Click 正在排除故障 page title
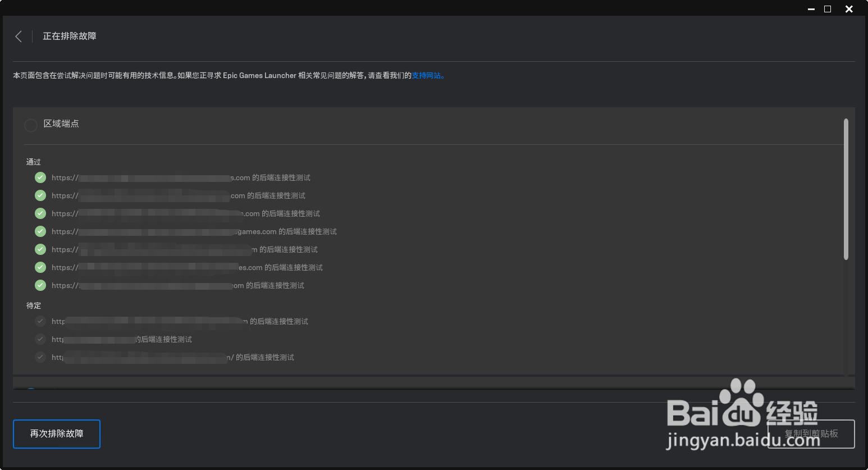This screenshot has height=470, width=868. click(x=70, y=36)
